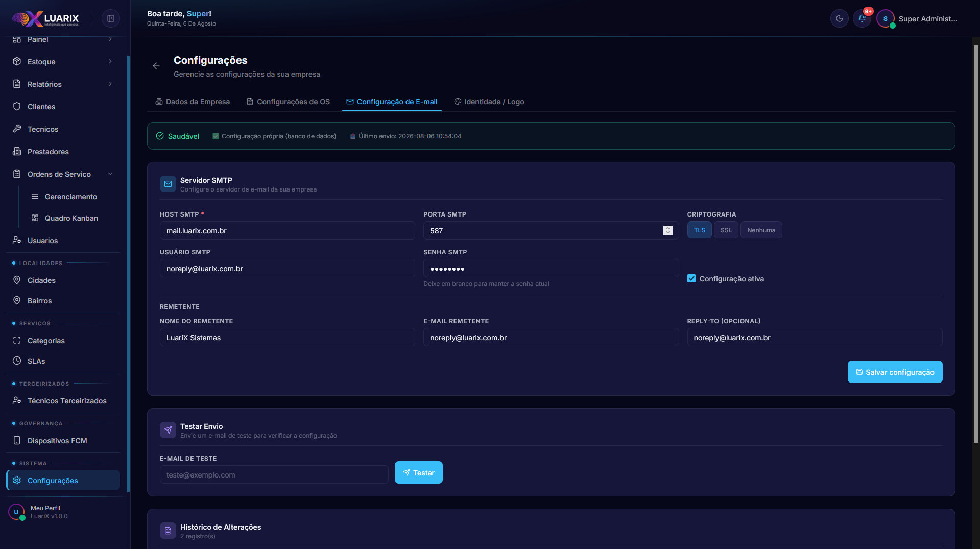980x549 pixels.
Task: Select TLS encryption option
Action: point(700,230)
